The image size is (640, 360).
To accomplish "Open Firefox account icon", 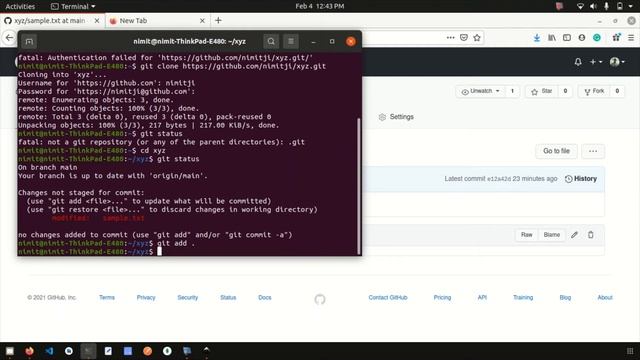I will (x=582, y=38).
